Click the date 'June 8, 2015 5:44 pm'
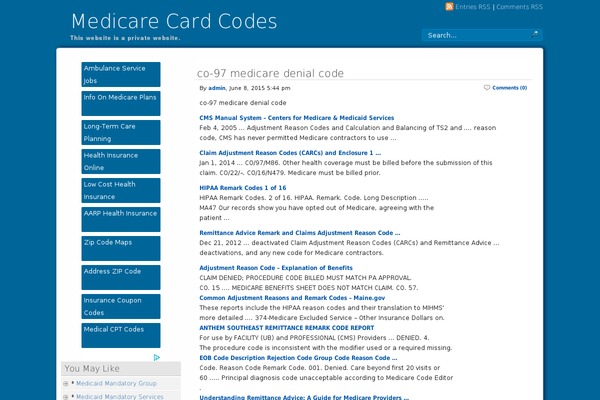The image size is (600, 400). click(x=259, y=88)
